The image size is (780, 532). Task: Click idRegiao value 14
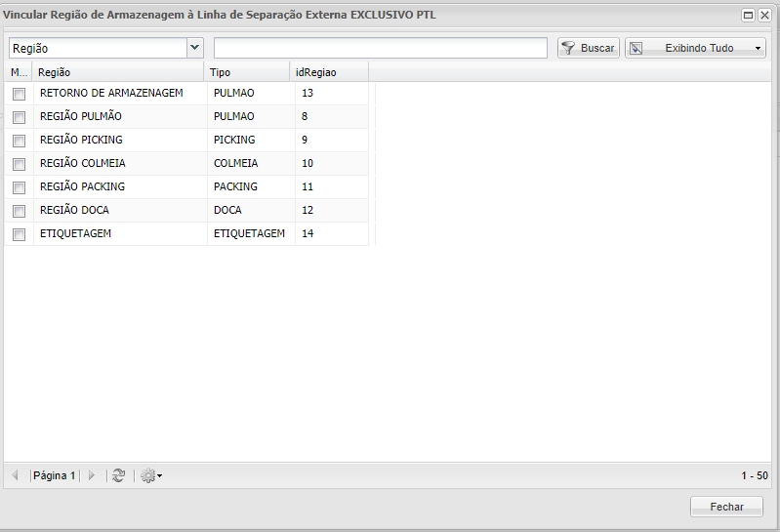pos(332,233)
